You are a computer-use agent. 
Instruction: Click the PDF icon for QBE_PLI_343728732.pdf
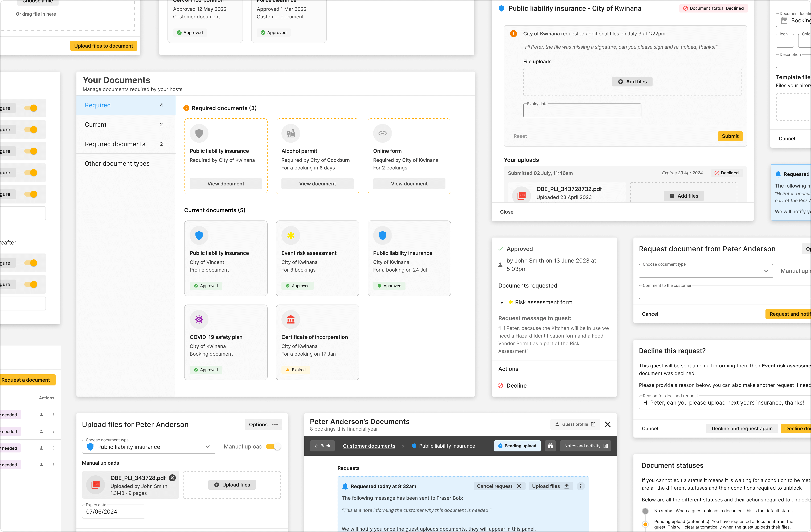click(x=522, y=195)
